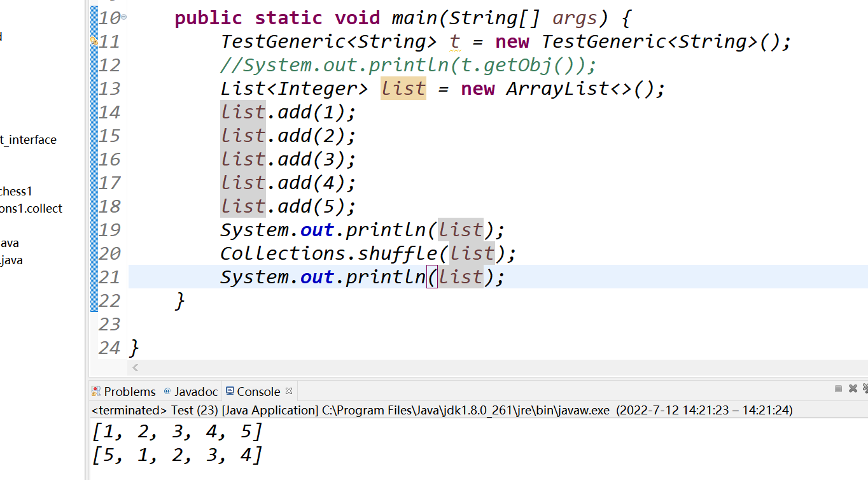Collapse the main method fold on line 10
Screen dimensions: 868x480
pyautogui.click(x=124, y=17)
